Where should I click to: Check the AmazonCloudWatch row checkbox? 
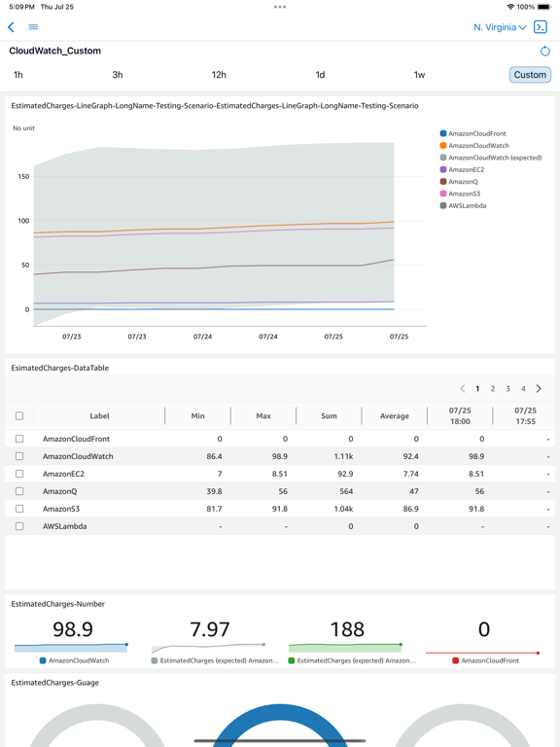click(19, 456)
